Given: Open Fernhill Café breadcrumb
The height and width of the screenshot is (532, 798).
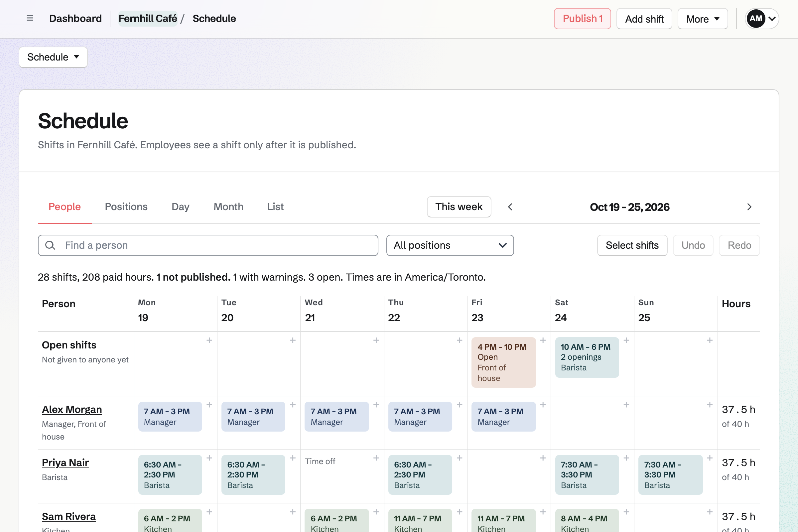Looking at the screenshot, I should click(x=148, y=18).
